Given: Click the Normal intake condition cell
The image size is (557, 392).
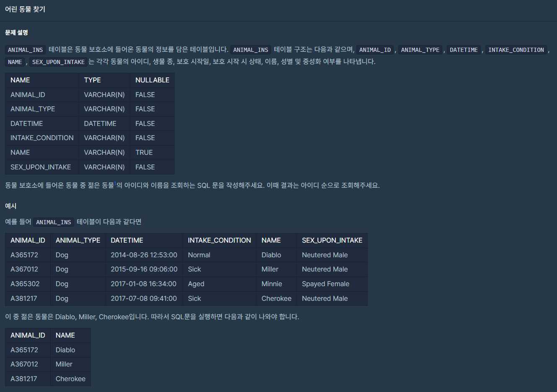Looking at the screenshot, I should point(199,255).
